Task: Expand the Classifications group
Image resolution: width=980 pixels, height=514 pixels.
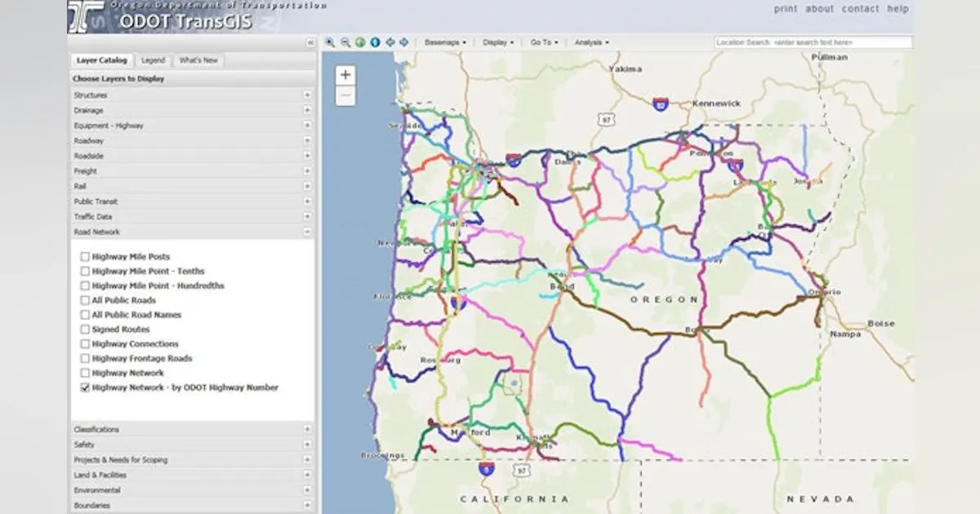Action: 307,429
